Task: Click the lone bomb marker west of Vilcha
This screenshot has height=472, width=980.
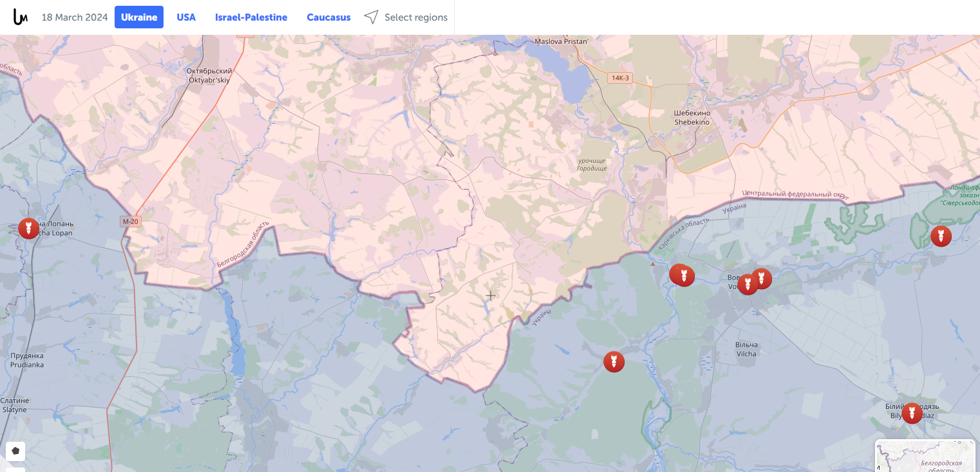Action: click(614, 361)
